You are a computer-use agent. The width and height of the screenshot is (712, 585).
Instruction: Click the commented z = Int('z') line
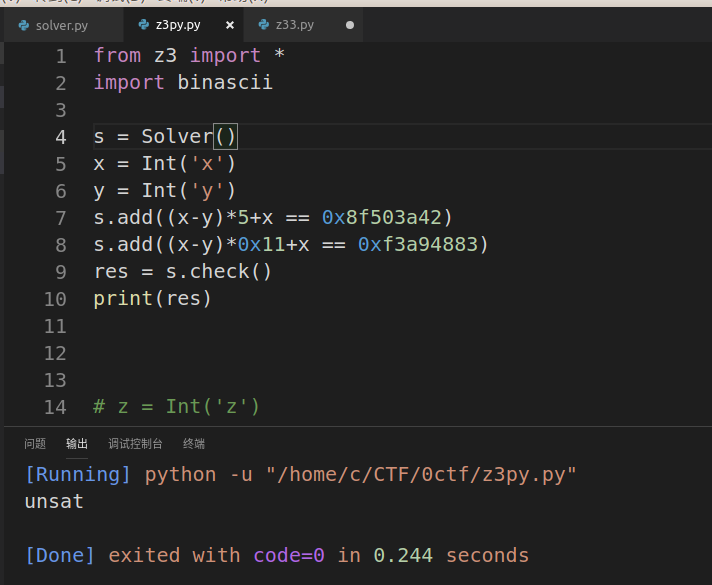(x=177, y=407)
